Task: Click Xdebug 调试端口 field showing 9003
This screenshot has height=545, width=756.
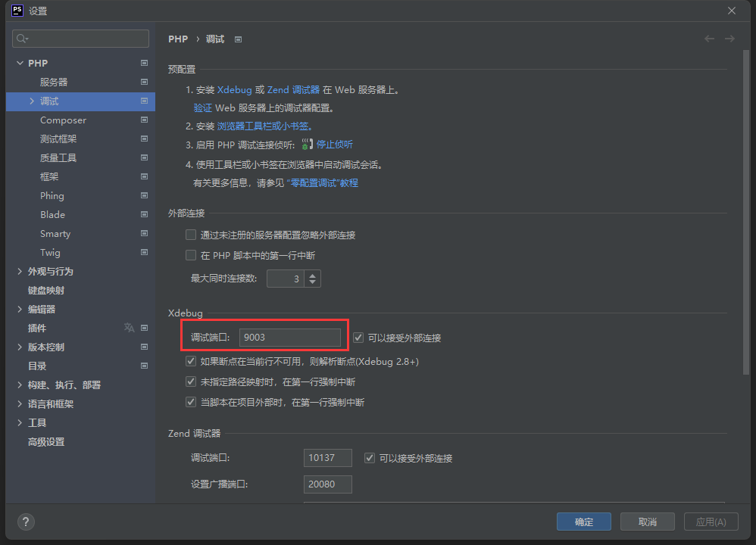Action: pos(290,338)
